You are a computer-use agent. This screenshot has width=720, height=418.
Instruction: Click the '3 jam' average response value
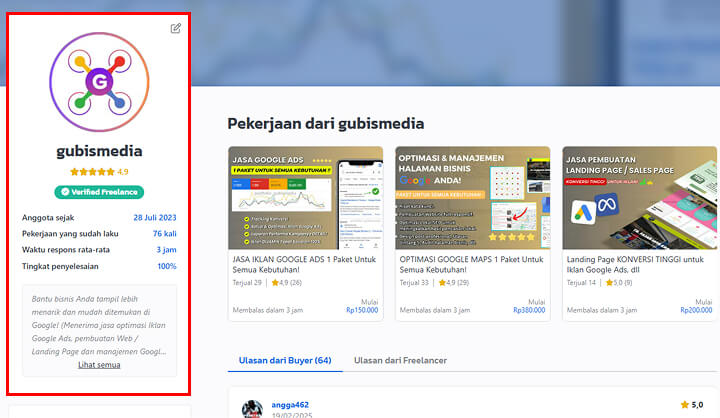tap(166, 250)
